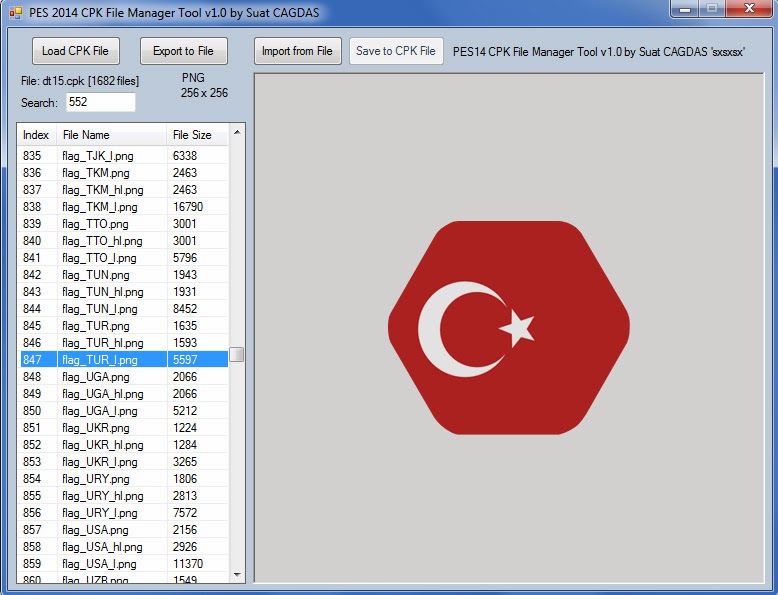Image resolution: width=778 pixels, height=595 pixels.
Task: Select the flag_TUN_l.png row
Action: 124,309
